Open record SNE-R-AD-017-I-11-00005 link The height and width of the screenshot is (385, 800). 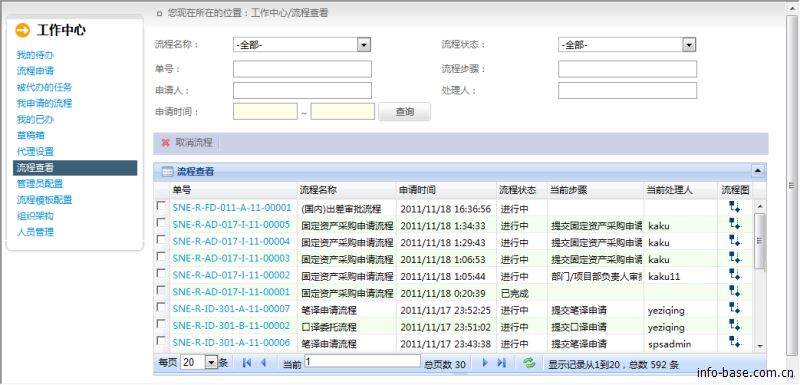(231, 225)
